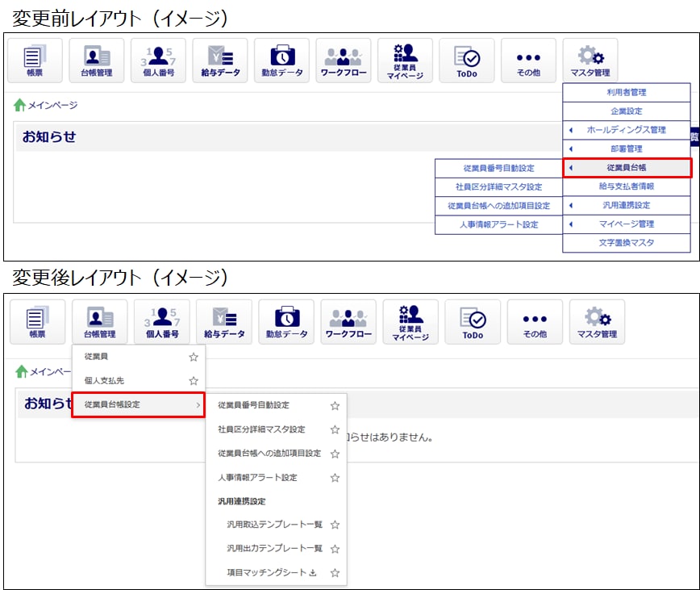
Task: Click the メインページ breadcrumb link with full text
Action: [x=52, y=106]
